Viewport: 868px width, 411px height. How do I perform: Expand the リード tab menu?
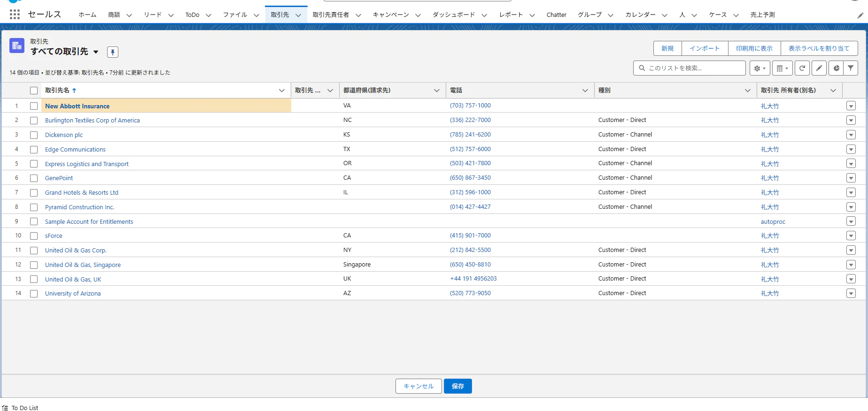(171, 15)
